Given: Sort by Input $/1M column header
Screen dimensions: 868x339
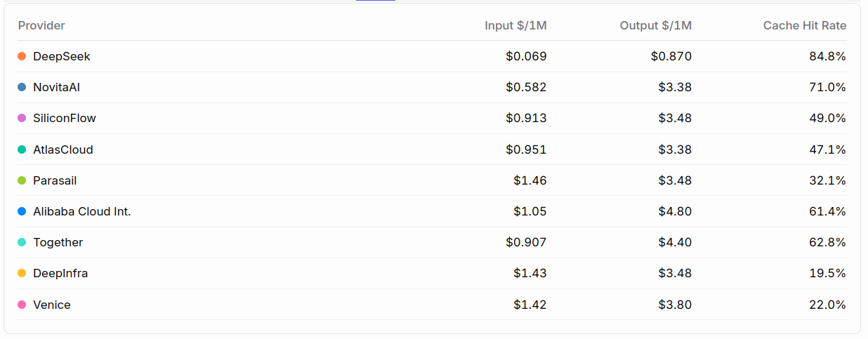Looking at the screenshot, I should click(x=515, y=25).
